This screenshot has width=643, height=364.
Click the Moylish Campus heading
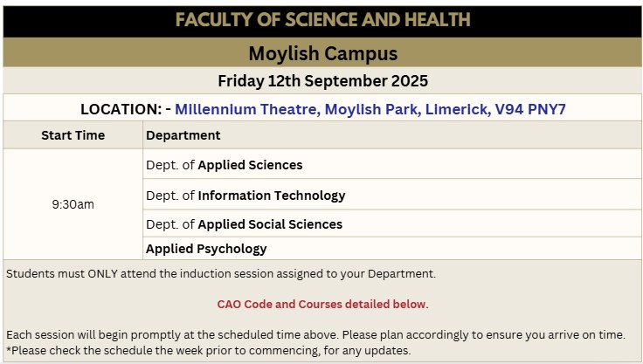point(322,53)
